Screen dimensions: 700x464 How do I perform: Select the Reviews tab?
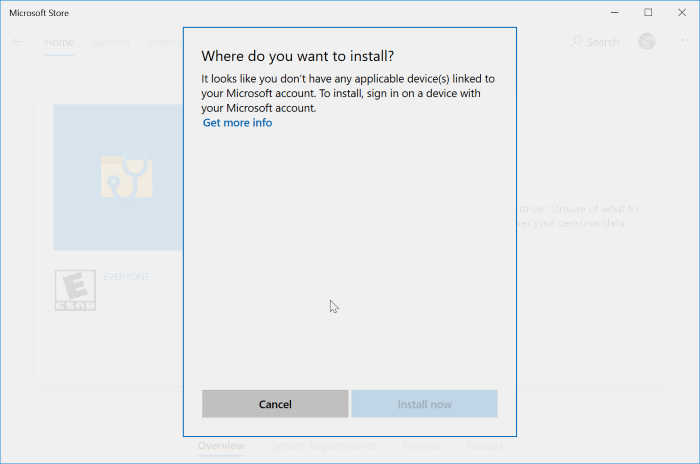click(x=421, y=446)
